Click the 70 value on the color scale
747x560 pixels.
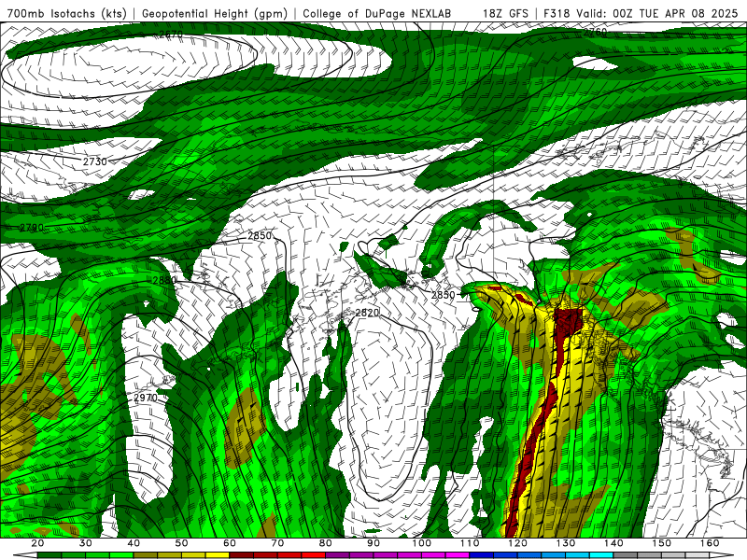click(277, 543)
